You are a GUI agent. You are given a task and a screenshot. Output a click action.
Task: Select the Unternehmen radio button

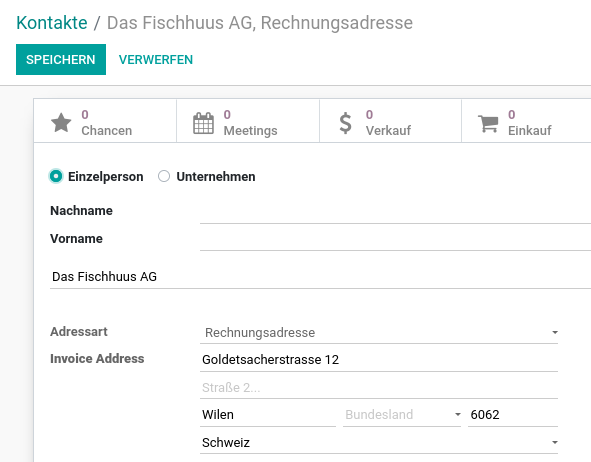pyautogui.click(x=164, y=176)
